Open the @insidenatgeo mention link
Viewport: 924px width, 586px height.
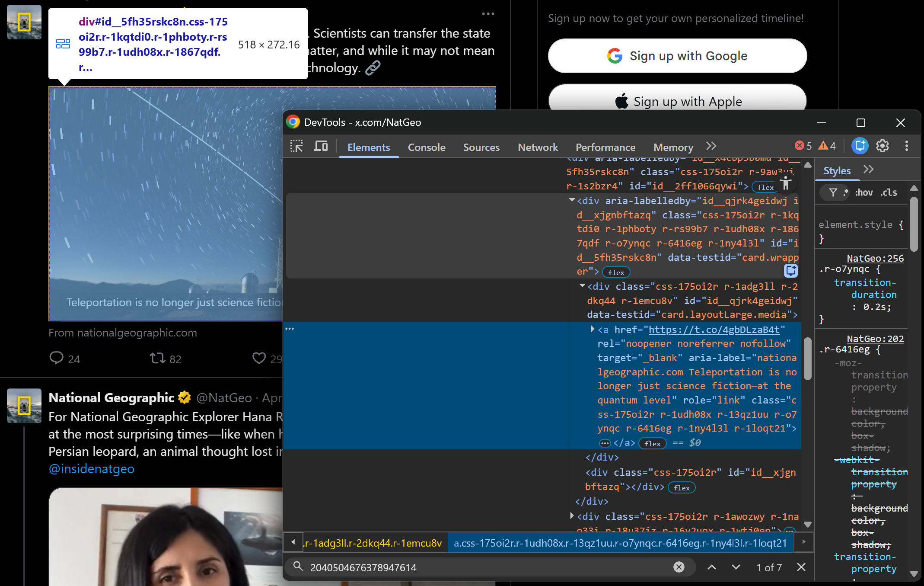(92, 469)
